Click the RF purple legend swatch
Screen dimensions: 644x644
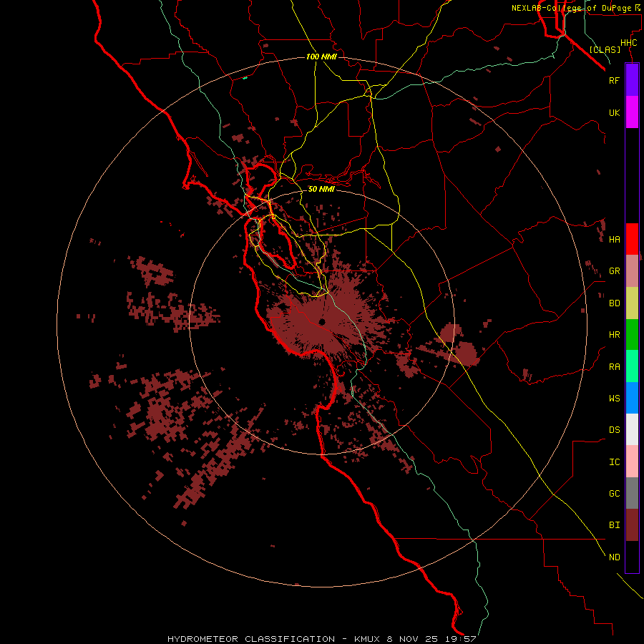point(632,80)
